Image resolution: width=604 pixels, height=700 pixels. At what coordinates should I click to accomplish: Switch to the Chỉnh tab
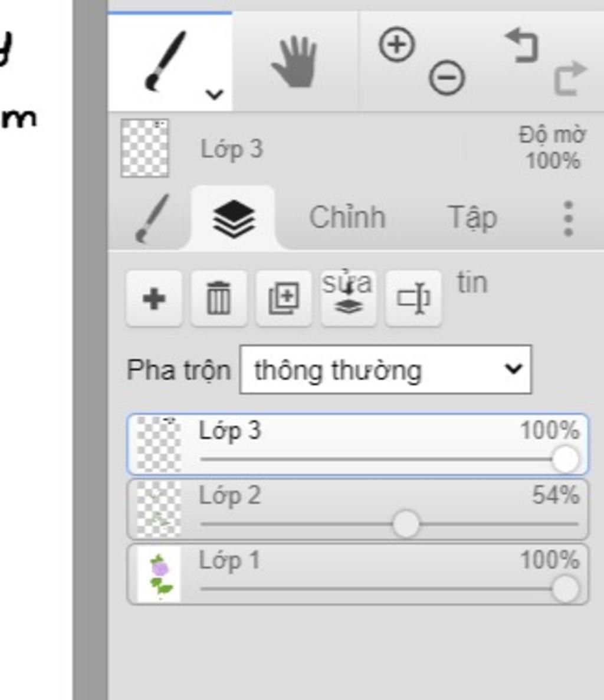[347, 218]
